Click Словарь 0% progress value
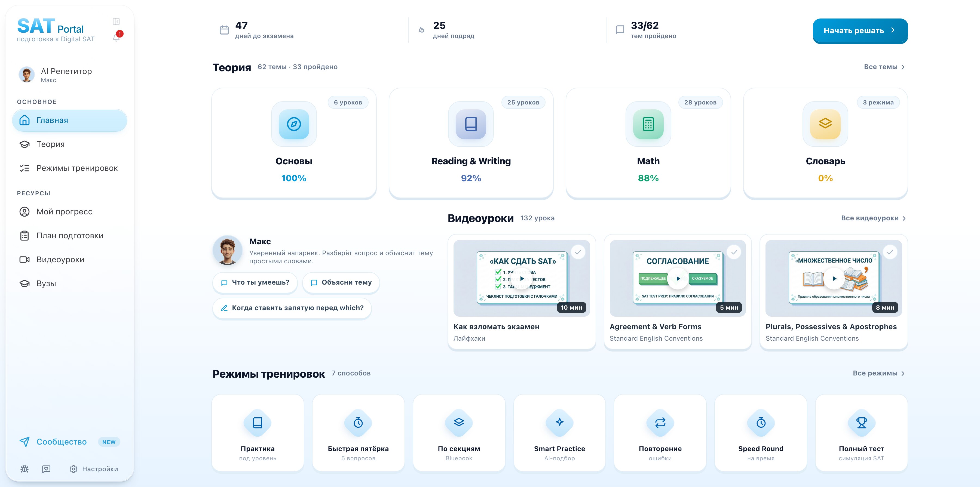 (x=825, y=178)
